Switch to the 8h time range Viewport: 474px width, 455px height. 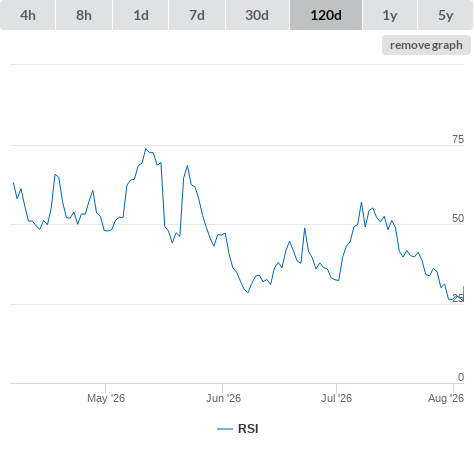pyautogui.click(x=84, y=15)
